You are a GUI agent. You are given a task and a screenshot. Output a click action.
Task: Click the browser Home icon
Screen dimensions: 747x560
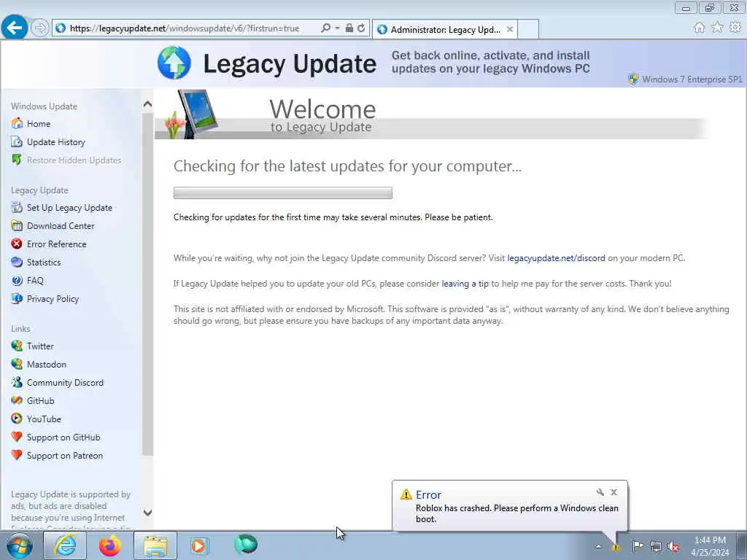[700, 28]
